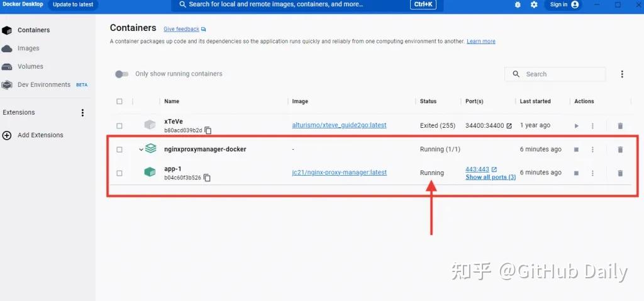Delete the xTeVe container
This screenshot has width=644, height=301.
[620, 126]
